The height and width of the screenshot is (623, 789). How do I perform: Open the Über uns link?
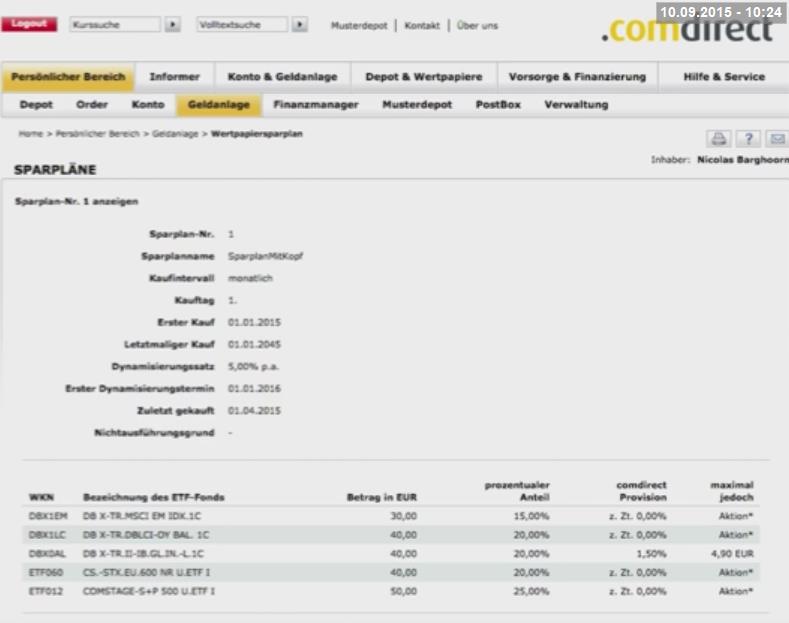[477, 26]
